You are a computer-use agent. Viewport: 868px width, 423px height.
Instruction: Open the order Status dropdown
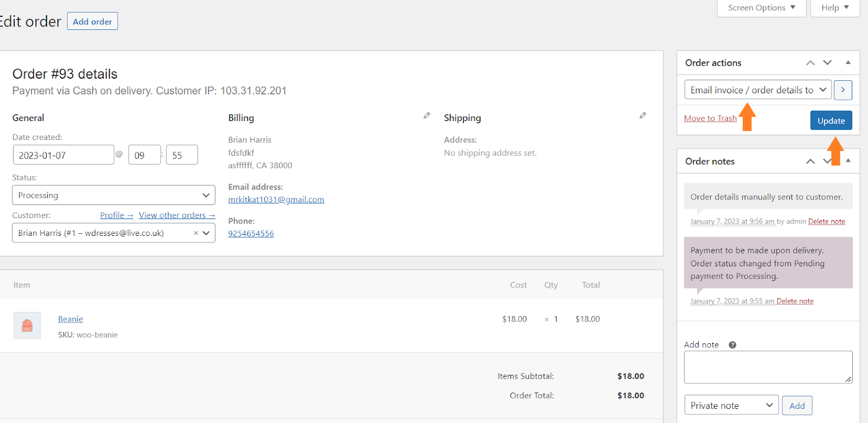click(x=113, y=195)
